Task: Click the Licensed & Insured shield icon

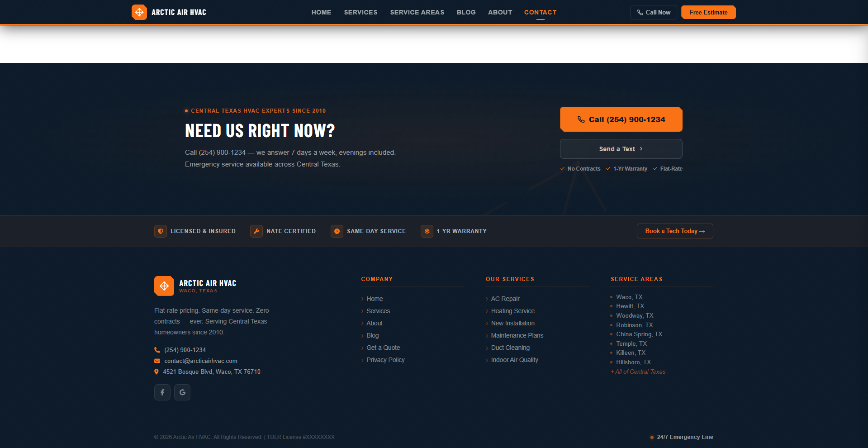Action: pos(161,231)
